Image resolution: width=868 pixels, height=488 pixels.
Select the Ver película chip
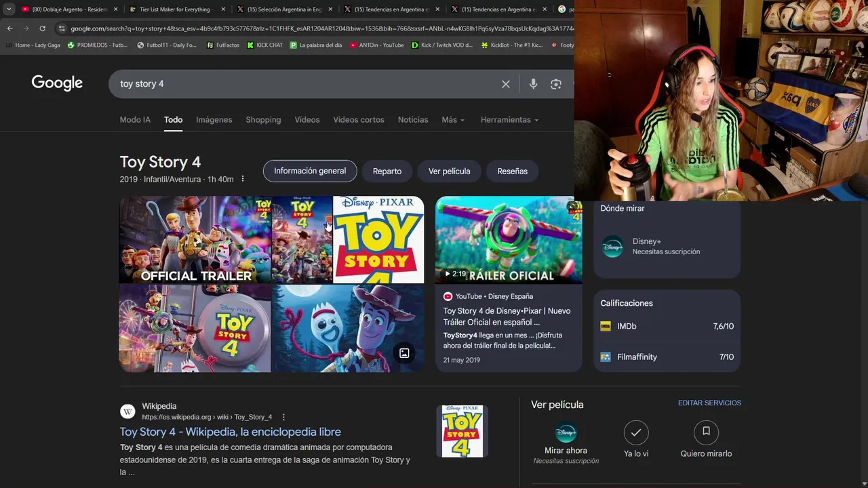pyautogui.click(x=449, y=171)
